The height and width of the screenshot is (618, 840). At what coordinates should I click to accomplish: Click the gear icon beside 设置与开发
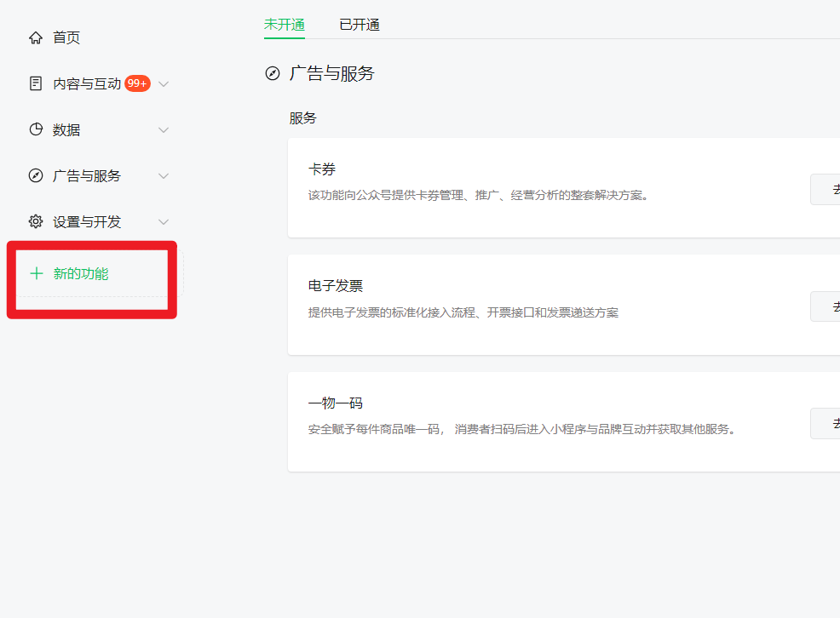36,221
